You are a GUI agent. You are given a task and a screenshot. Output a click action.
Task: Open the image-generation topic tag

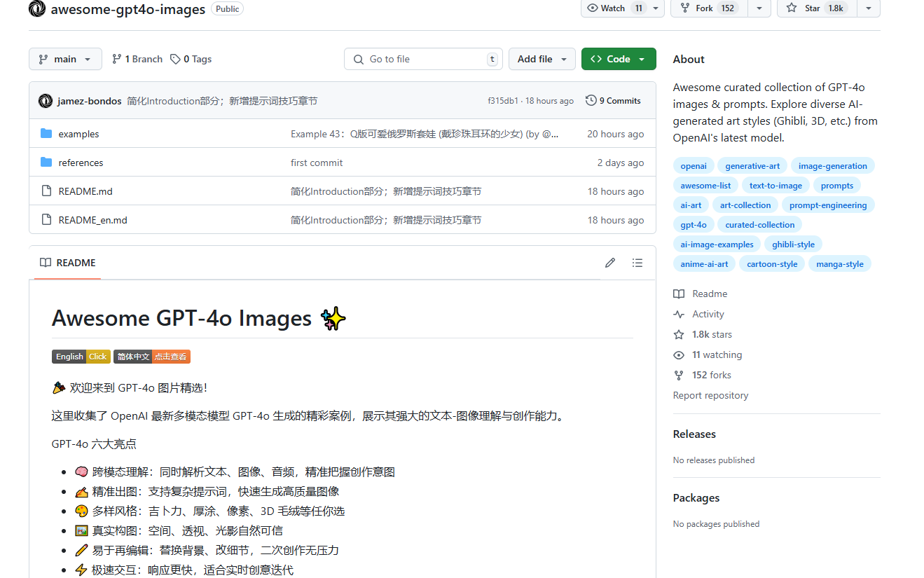[x=833, y=166]
